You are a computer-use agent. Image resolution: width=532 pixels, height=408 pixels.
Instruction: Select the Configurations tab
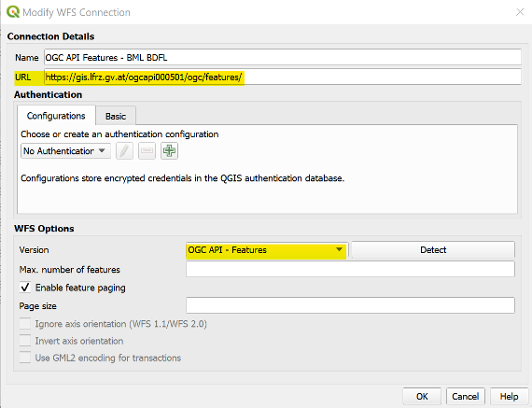click(x=56, y=116)
